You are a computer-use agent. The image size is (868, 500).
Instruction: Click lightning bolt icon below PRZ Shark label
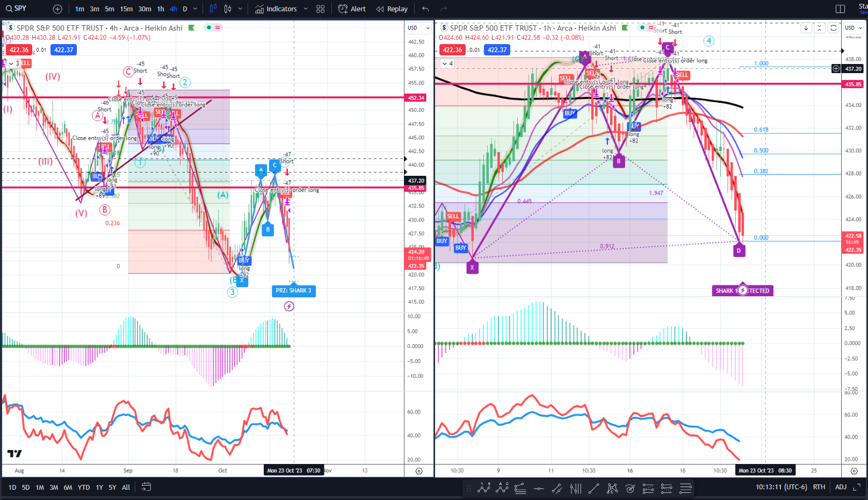(289, 306)
